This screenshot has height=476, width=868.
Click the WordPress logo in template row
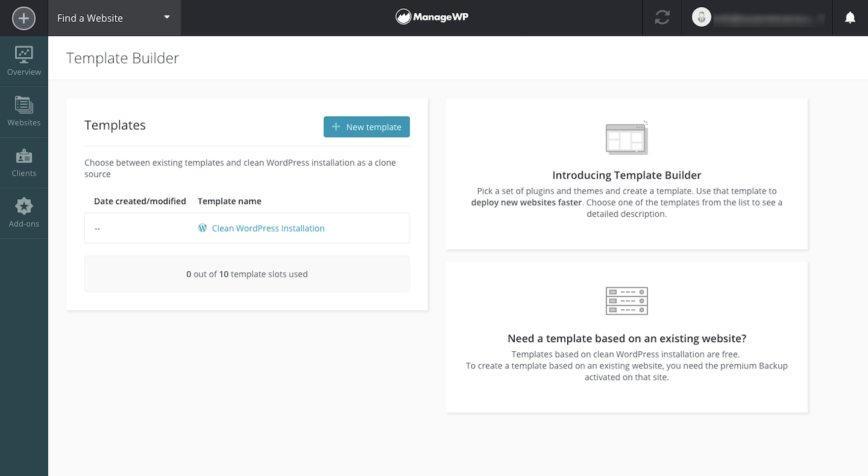click(x=202, y=228)
